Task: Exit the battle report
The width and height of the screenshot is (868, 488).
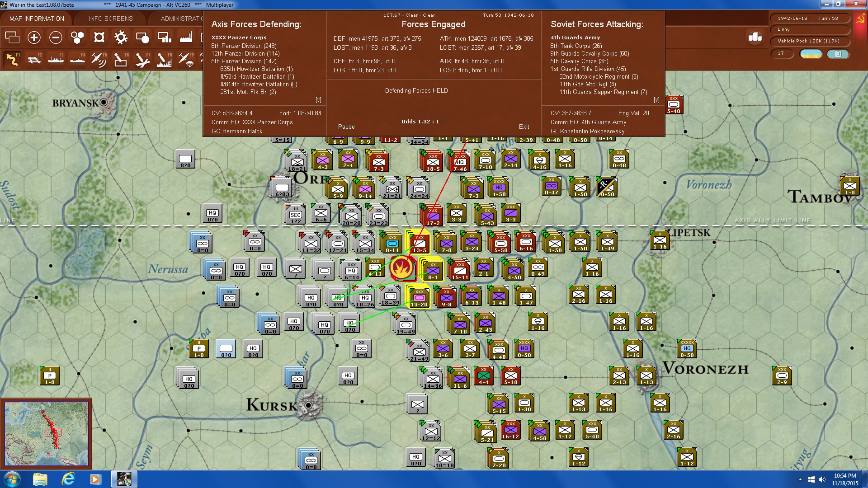Action: [524, 127]
